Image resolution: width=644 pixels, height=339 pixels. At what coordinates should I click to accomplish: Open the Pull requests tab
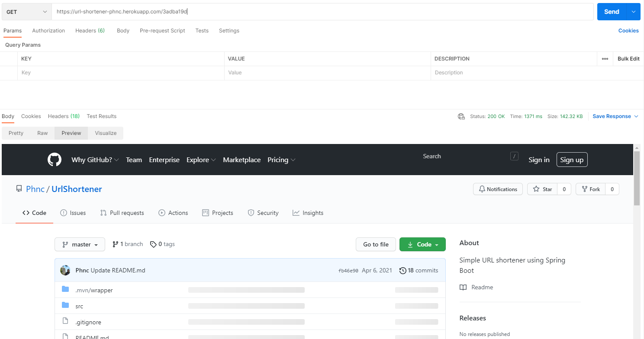[122, 213]
